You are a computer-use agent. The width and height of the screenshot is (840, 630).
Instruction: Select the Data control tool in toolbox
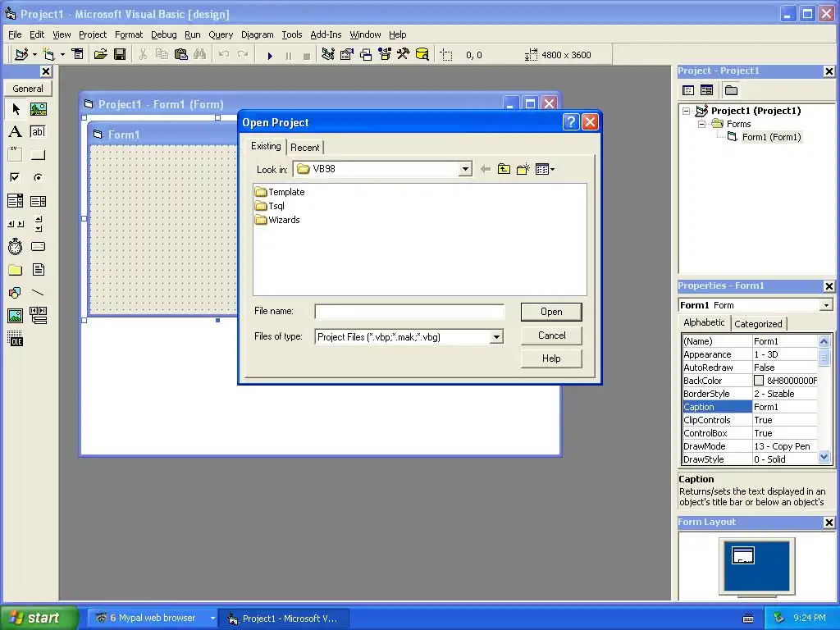(x=38, y=316)
